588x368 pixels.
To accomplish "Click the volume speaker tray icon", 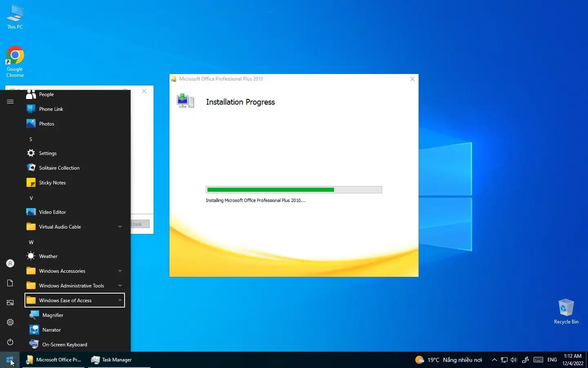I will pyautogui.click(x=514, y=360).
